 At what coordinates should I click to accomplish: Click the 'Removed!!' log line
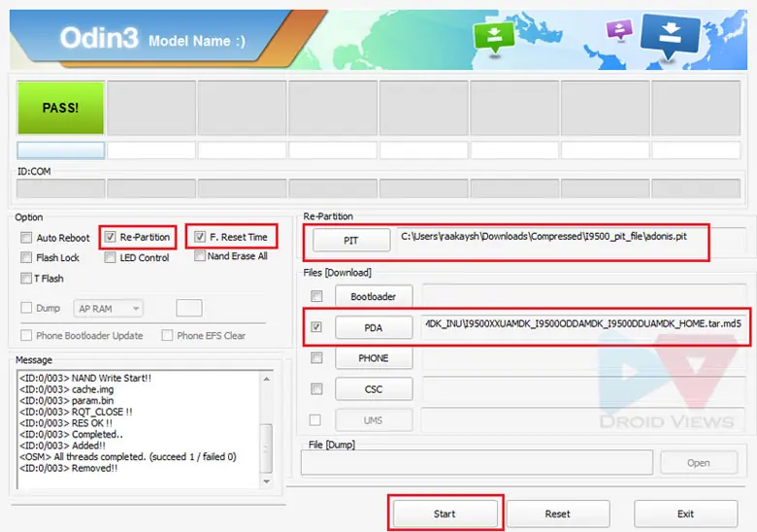(69, 468)
